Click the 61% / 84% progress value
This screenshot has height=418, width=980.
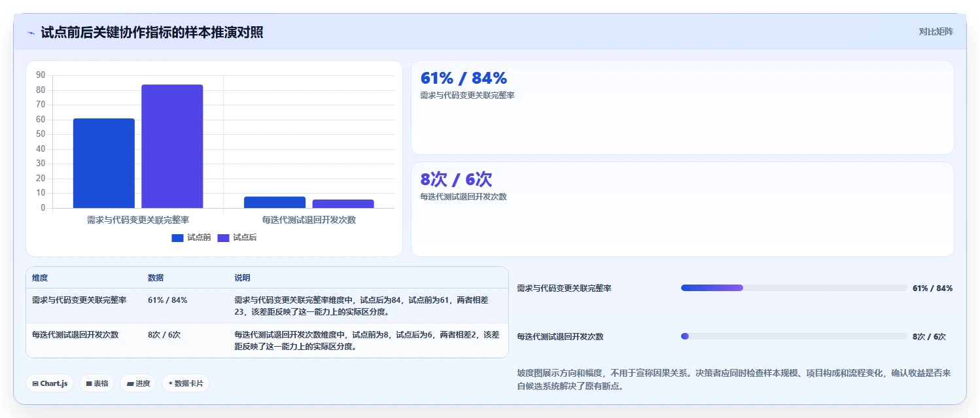point(932,288)
